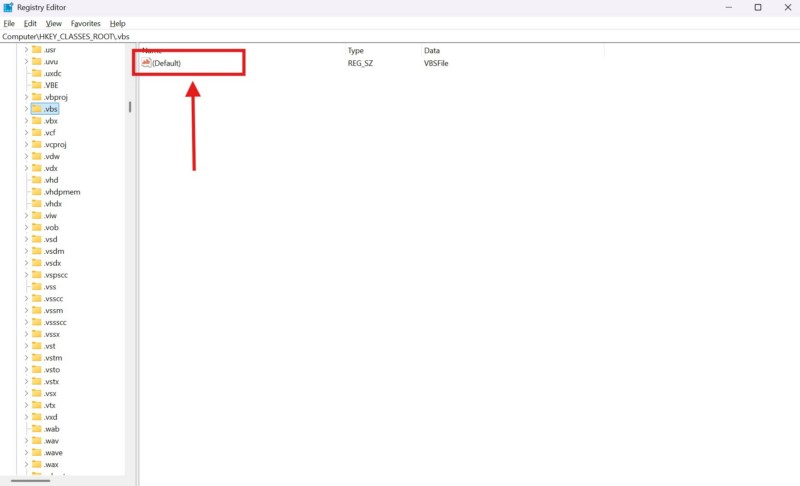Expand the .vssm key chevron
800x486 pixels.
tap(26, 310)
